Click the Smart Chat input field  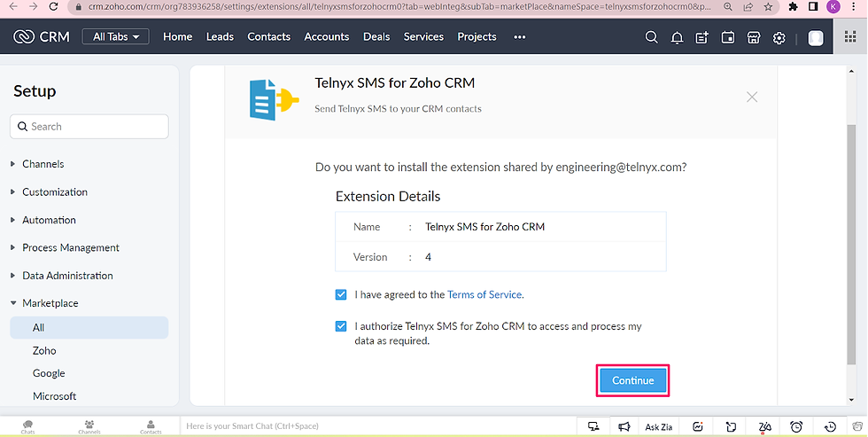coord(377,426)
